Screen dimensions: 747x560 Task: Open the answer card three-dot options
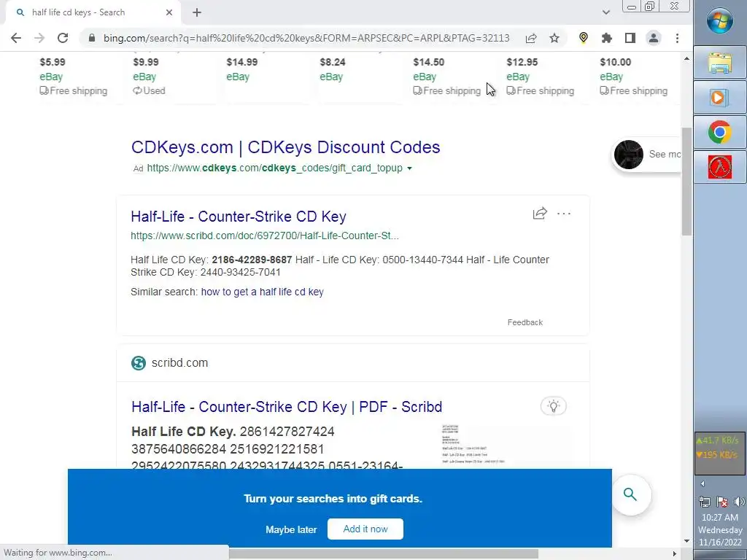click(564, 214)
